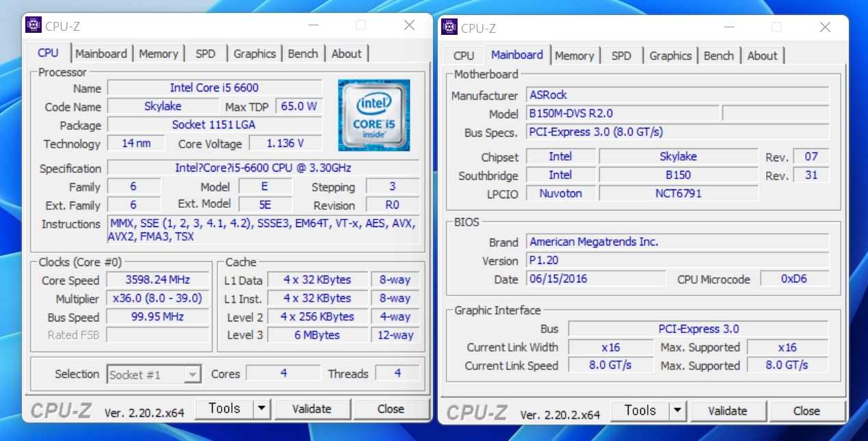Click the processor Name field Intel Core i5 6600

tap(214, 88)
